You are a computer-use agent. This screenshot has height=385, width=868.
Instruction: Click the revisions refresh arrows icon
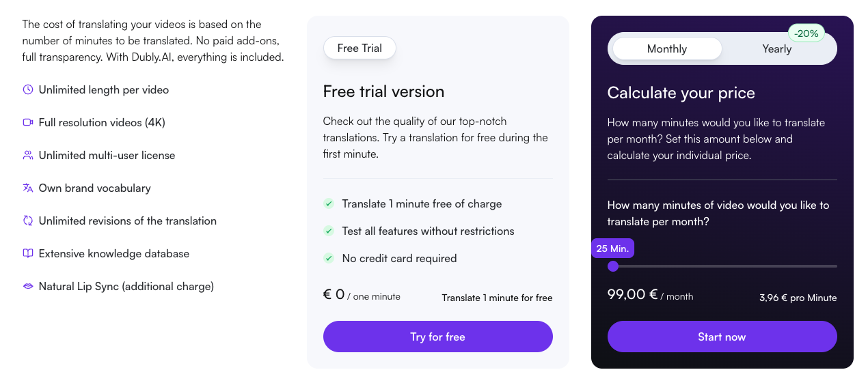pos(28,220)
